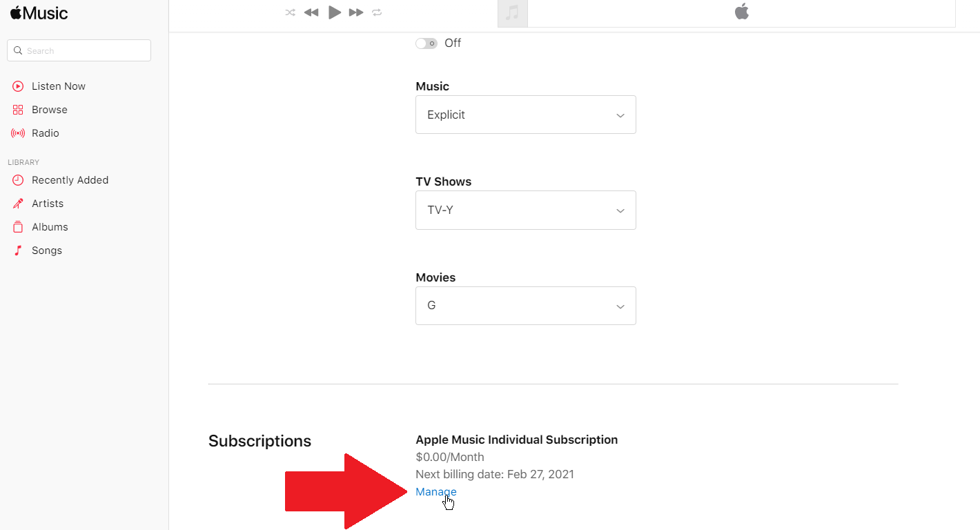Click Apple Music Individual Subscription title

517,440
